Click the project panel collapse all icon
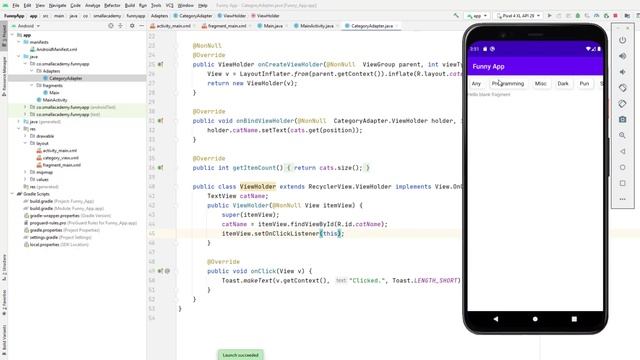This screenshot has height=360, width=640. tap(120, 26)
